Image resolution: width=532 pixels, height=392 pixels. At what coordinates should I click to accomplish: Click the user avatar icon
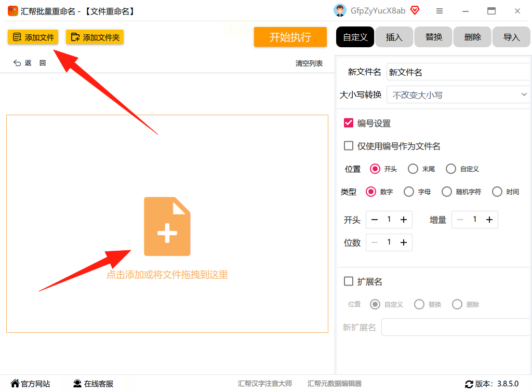click(x=340, y=10)
